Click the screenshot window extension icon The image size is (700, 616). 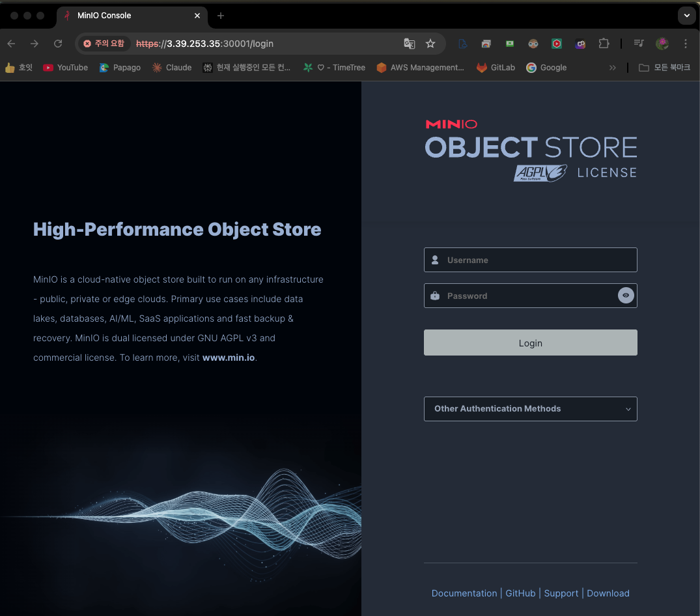(486, 43)
